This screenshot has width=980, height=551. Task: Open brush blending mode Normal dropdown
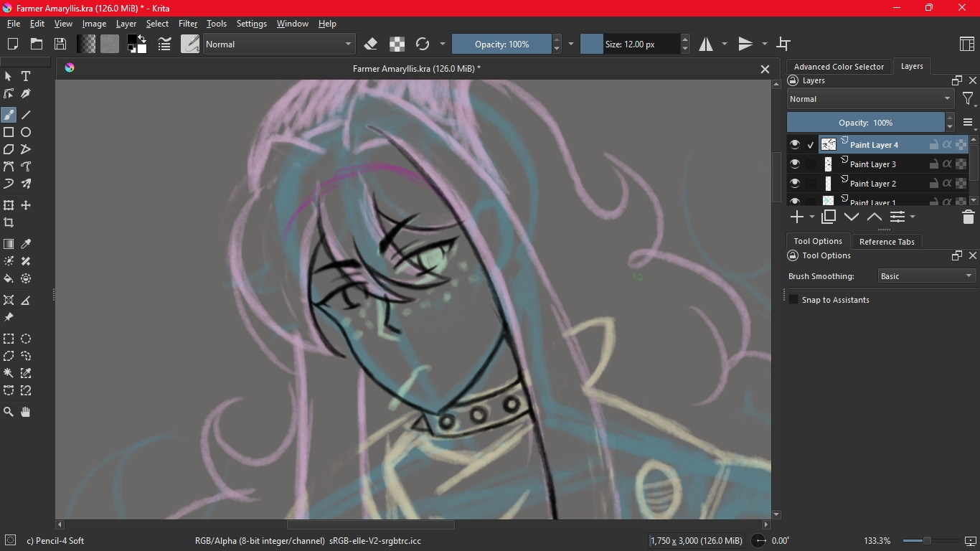[278, 44]
